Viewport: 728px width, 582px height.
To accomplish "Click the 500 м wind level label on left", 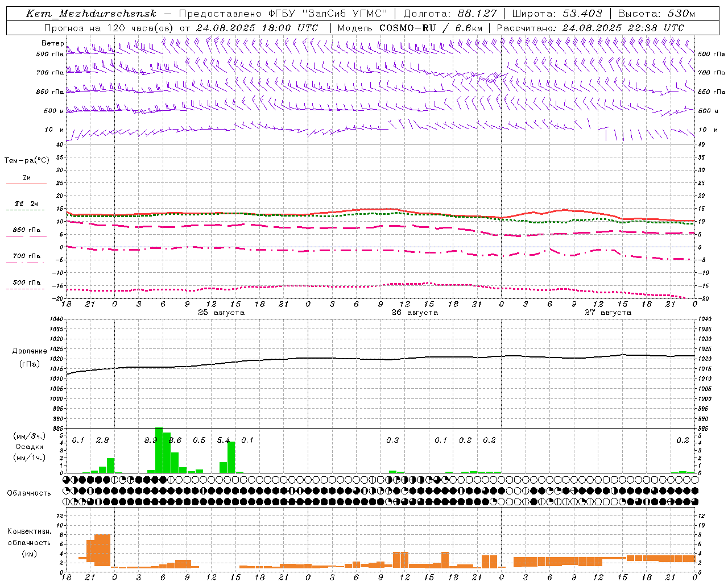I will 53,111.
